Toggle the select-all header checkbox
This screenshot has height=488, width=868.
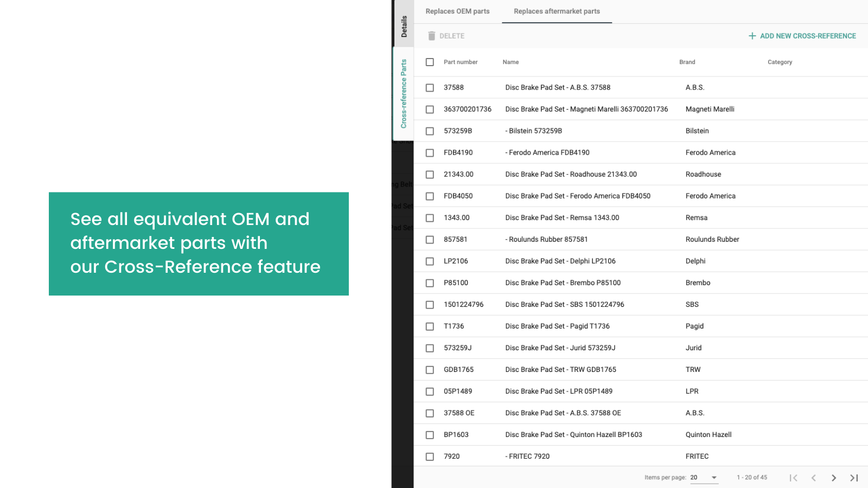pyautogui.click(x=430, y=62)
